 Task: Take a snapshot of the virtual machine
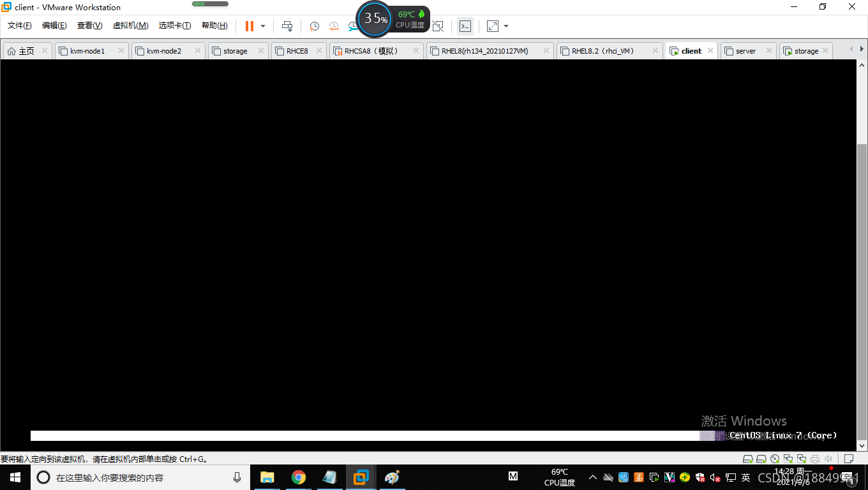pos(314,26)
